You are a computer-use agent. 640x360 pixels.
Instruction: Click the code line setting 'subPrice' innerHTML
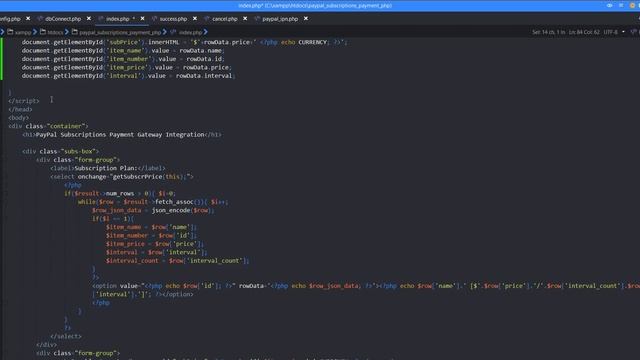coord(184,42)
